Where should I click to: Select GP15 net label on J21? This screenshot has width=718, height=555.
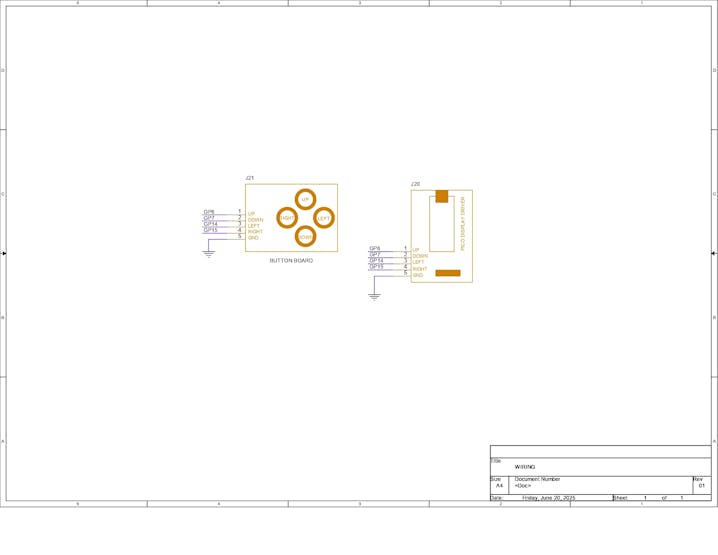(210, 230)
